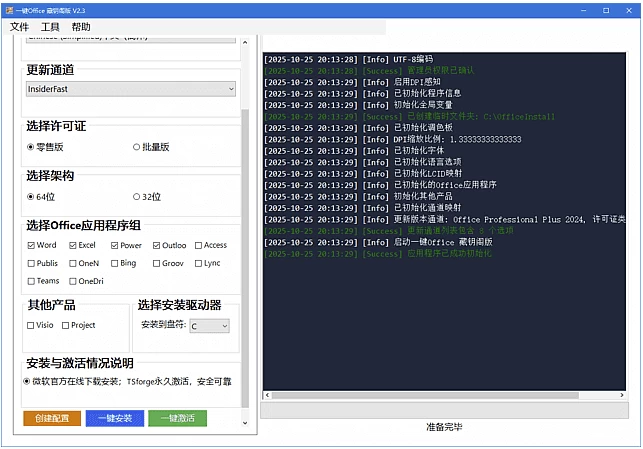
Task: Expand the partially hidden language dropdown at top
Action: coord(131,40)
